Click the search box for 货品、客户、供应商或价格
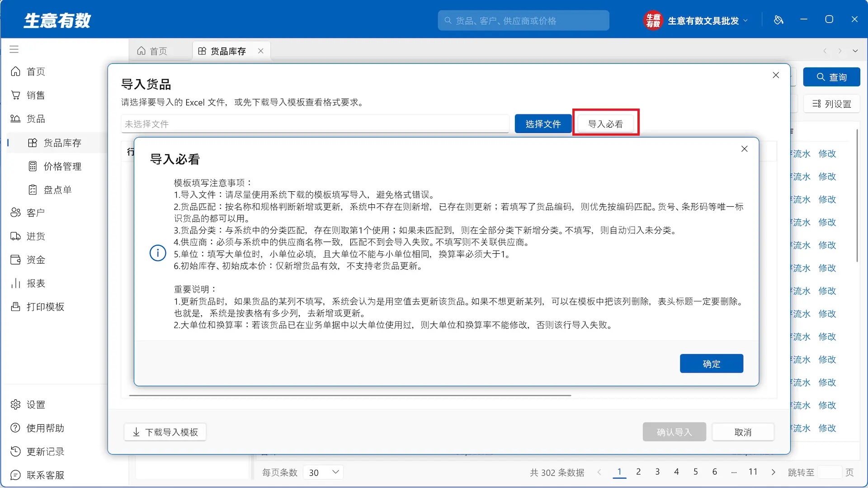This screenshot has width=868, height=488. tap(524, 21)
